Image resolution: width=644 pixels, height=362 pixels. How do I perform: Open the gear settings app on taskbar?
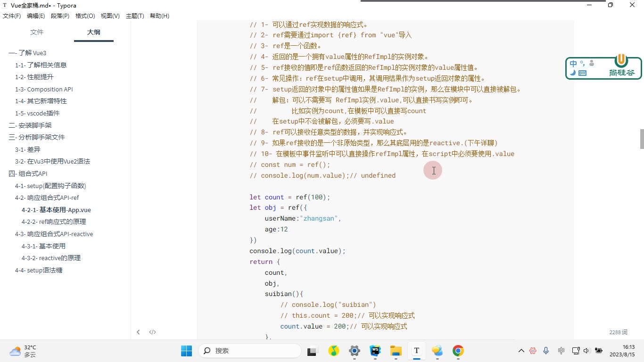[x=354, y=351]
